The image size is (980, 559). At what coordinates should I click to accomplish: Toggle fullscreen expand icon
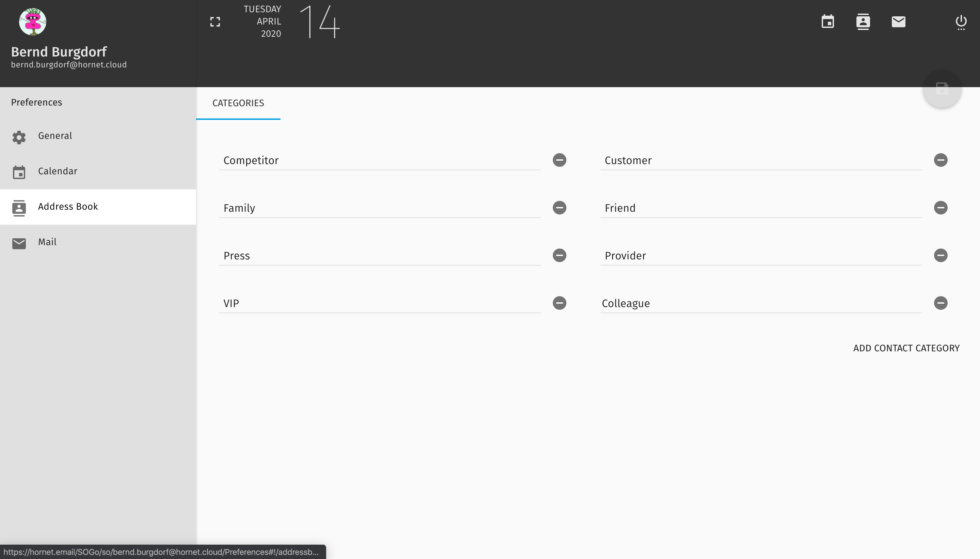point(215,22)
